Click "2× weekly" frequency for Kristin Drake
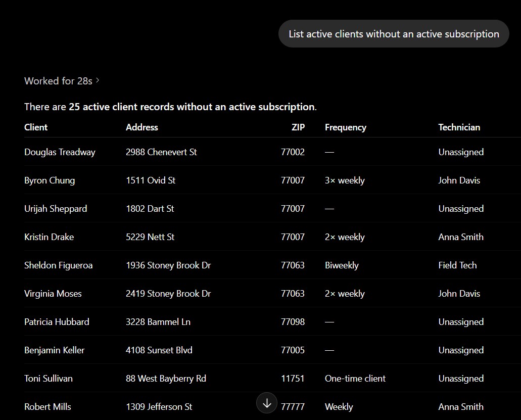This screenshot has width=521, height=420. (x=345, y=237)
